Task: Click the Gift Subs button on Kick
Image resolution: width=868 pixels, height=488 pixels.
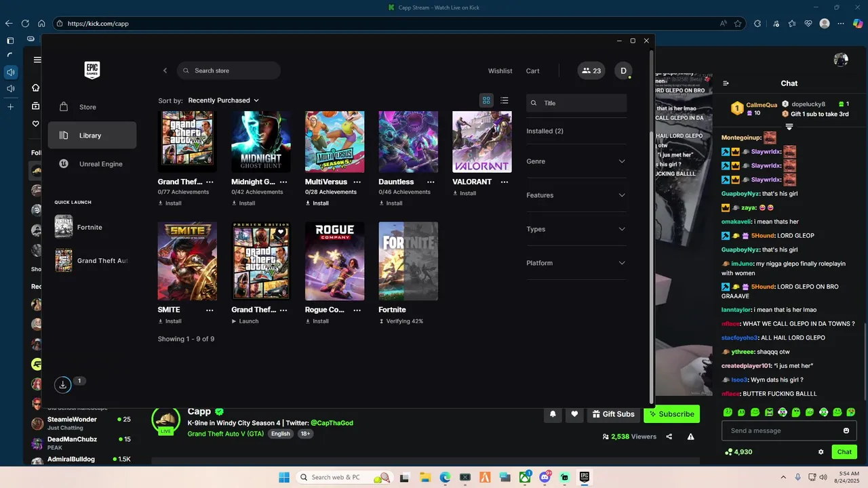Action: click(x=614, y=414)
